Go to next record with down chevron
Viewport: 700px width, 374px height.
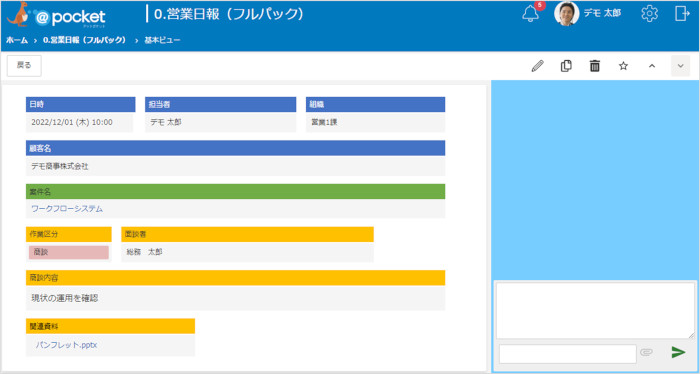point(680,66)
